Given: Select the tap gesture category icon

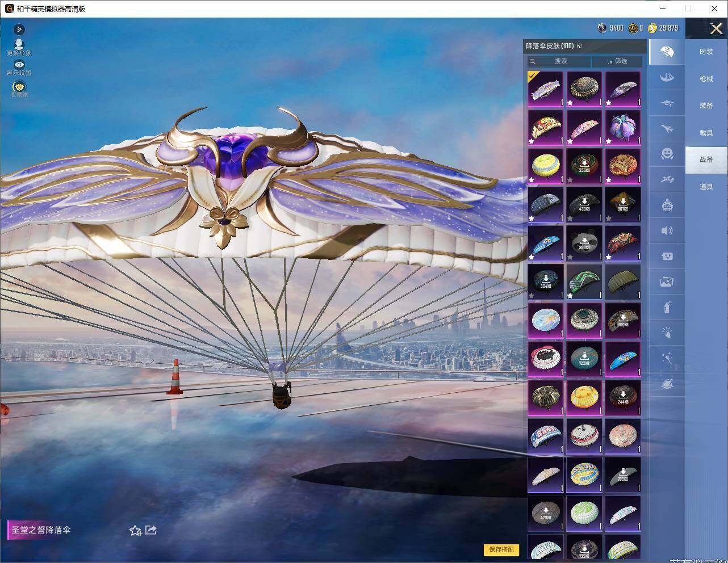Looking at the screenshot, I should pyautogui.click(x=667, y=333).
